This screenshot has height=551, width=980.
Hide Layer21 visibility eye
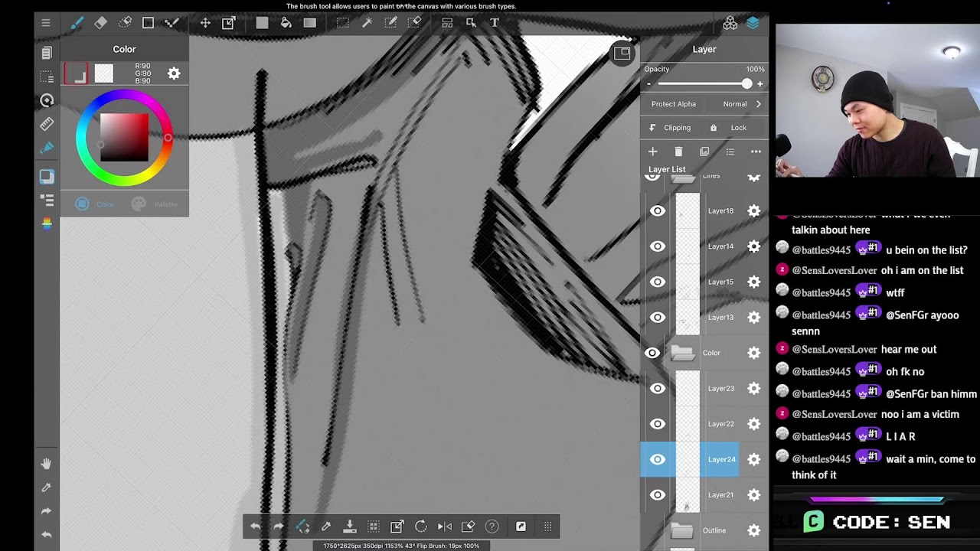[658, 495]
